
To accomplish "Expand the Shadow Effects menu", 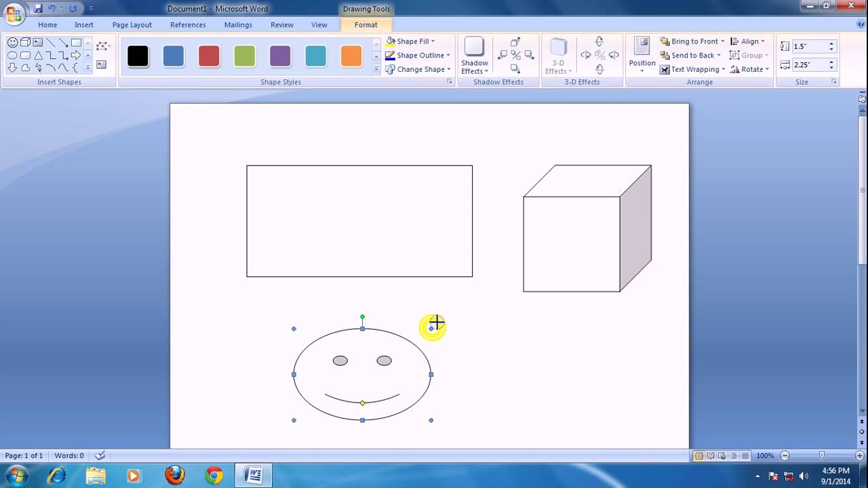I will point(475,56).
